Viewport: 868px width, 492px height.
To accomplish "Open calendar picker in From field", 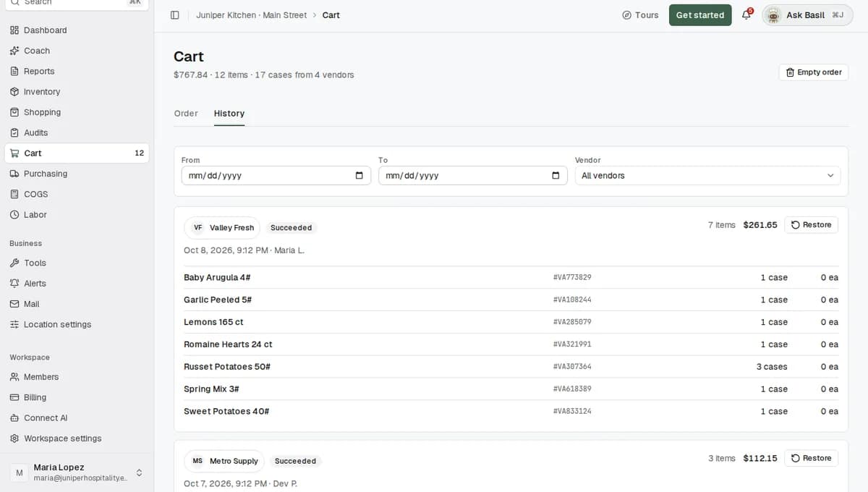I will pos(359,176).
